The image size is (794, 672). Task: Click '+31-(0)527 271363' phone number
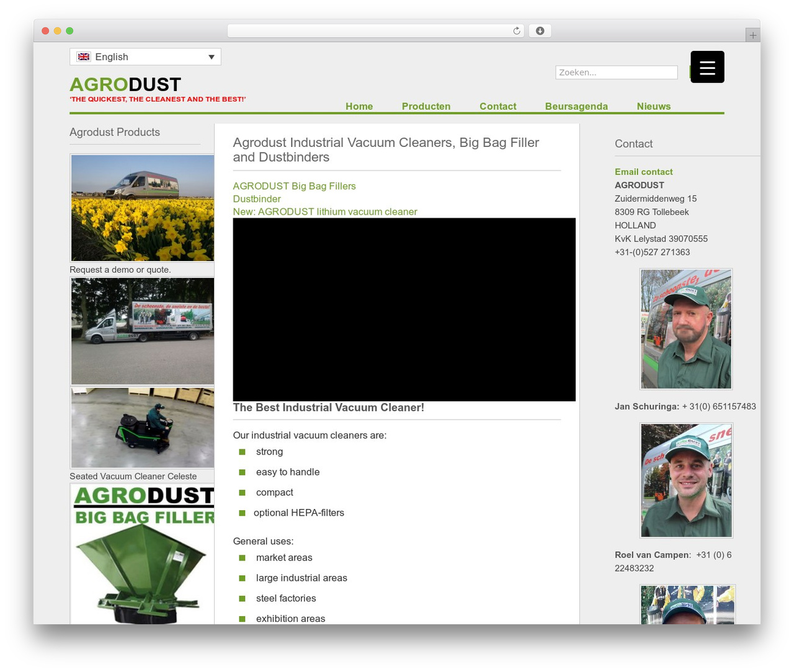(653, 252)
